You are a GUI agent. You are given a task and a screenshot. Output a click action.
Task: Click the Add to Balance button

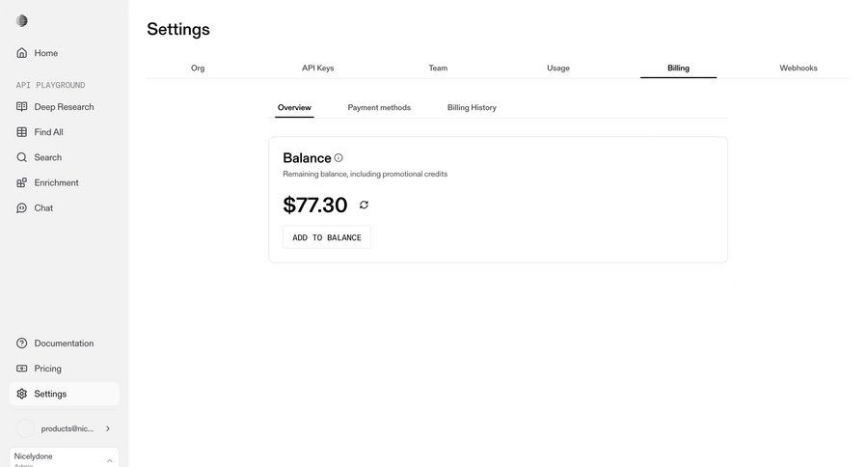click(x=327, y=237)
